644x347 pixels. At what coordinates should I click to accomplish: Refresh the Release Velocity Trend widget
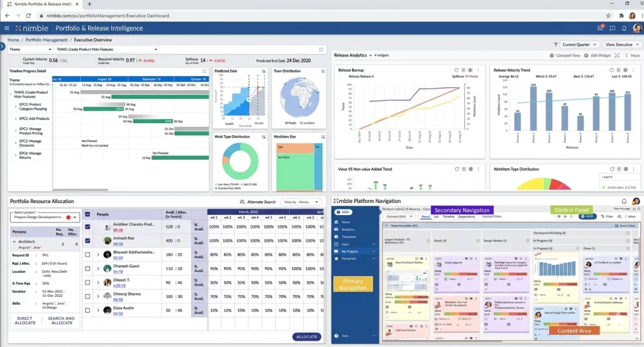[611, 70]
